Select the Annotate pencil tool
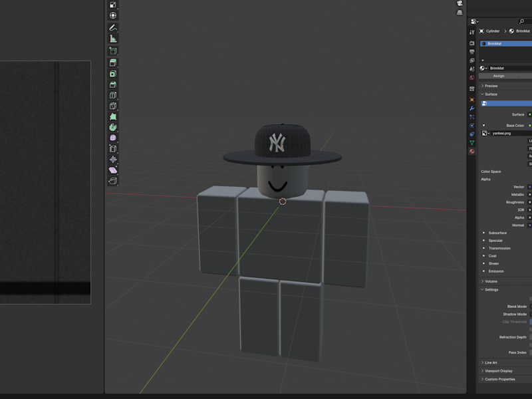532x399 pixels. [113, 28]
